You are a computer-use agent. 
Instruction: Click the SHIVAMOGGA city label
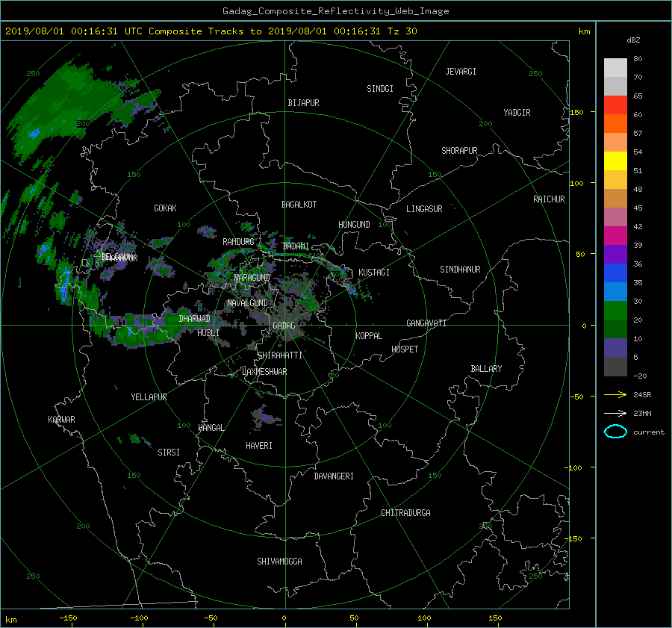(279, 562)
